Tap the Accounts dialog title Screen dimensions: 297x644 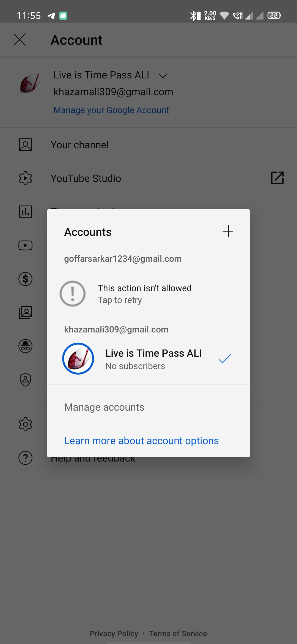coord(88,232)
